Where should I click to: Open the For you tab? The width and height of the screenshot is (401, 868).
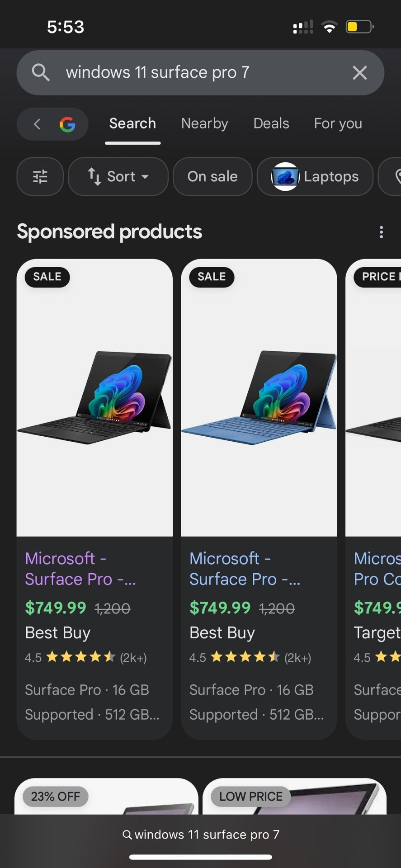[x=337, y=123]
